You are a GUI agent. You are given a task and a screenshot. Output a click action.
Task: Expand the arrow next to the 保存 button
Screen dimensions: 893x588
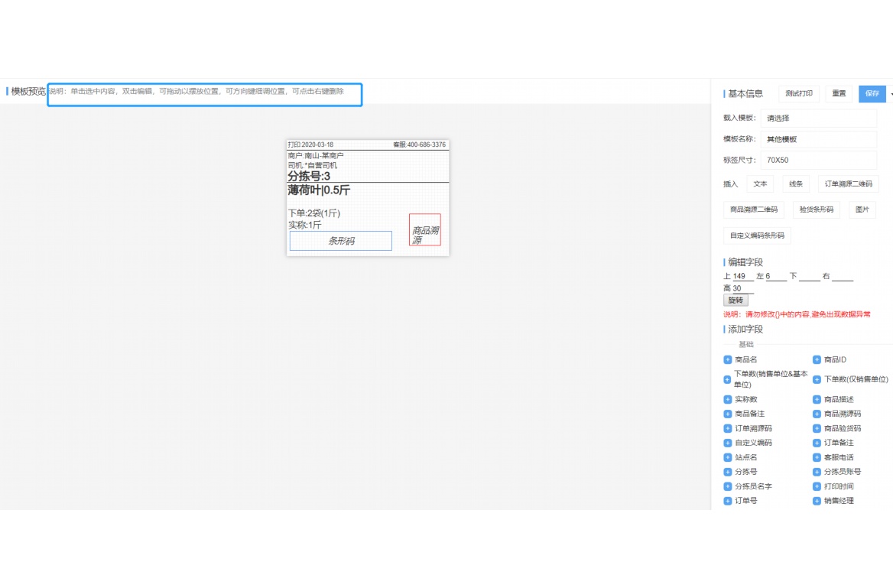(x=889, y=94)
